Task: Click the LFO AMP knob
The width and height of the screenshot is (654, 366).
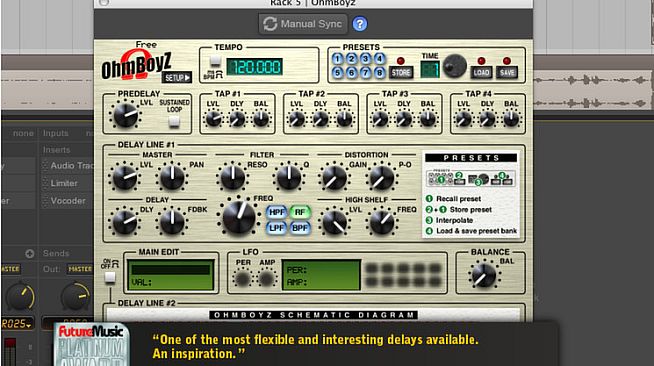Action: pyautogui.click(x=267, y=278)
